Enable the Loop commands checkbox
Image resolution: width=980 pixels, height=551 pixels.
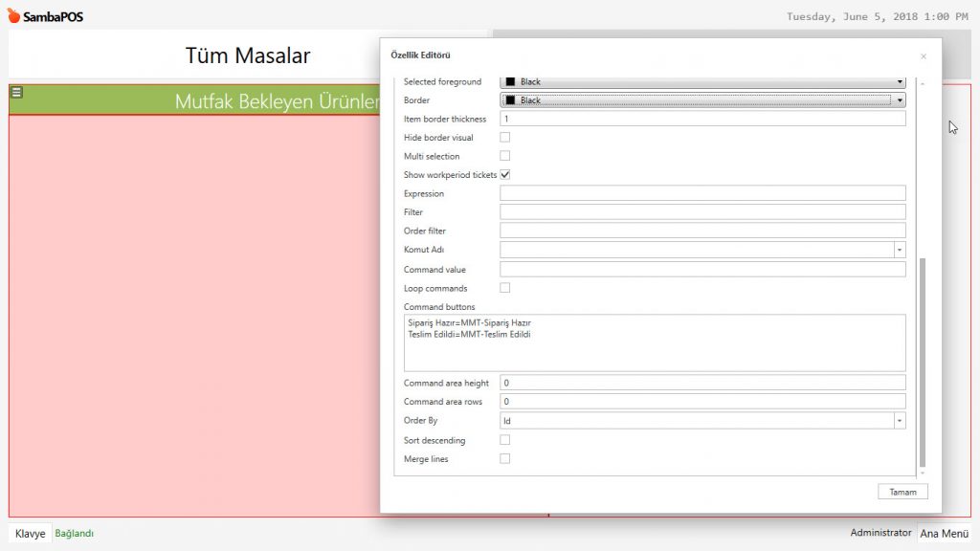[x=505, y=288]
